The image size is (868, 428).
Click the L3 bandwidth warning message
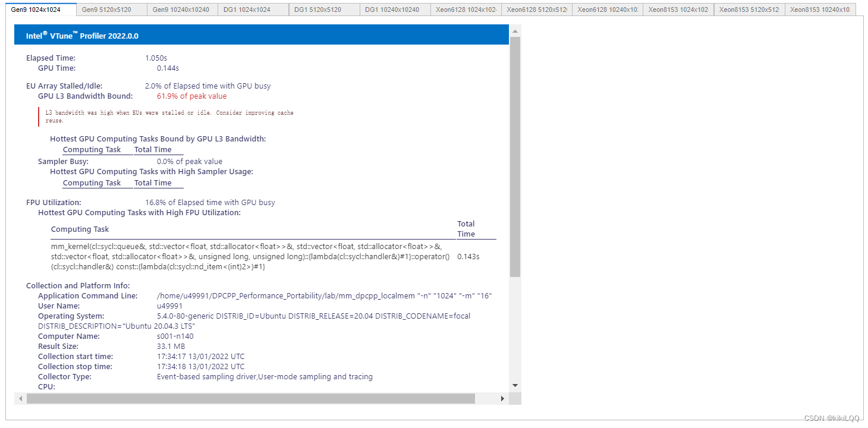(169, 117)
